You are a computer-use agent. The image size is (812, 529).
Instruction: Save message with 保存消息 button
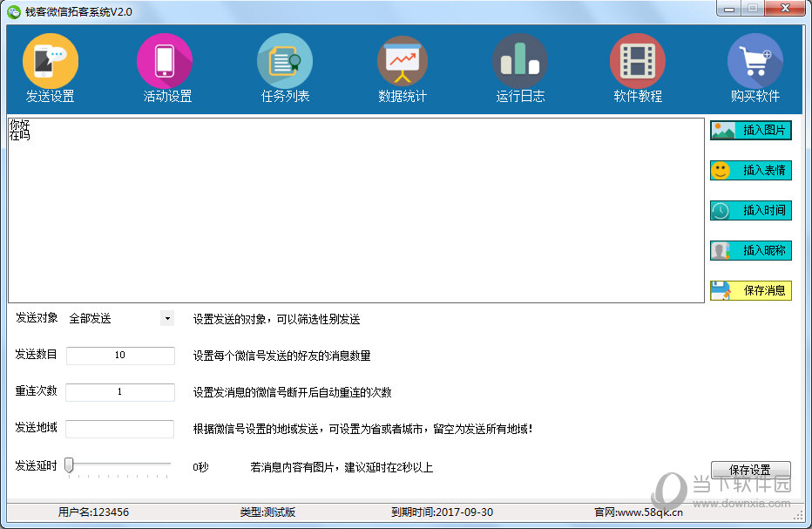(750, 290)
